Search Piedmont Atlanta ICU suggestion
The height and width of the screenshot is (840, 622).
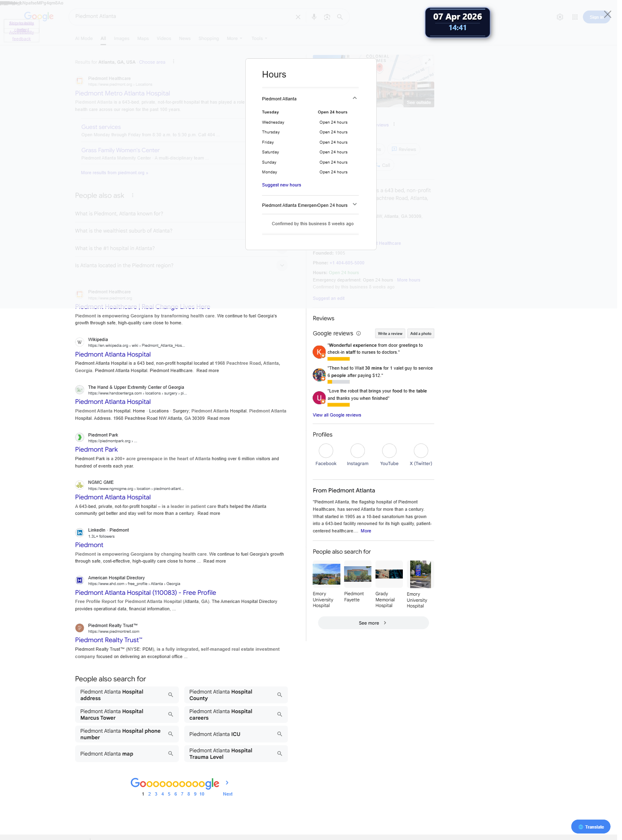[x=236, y=734]
